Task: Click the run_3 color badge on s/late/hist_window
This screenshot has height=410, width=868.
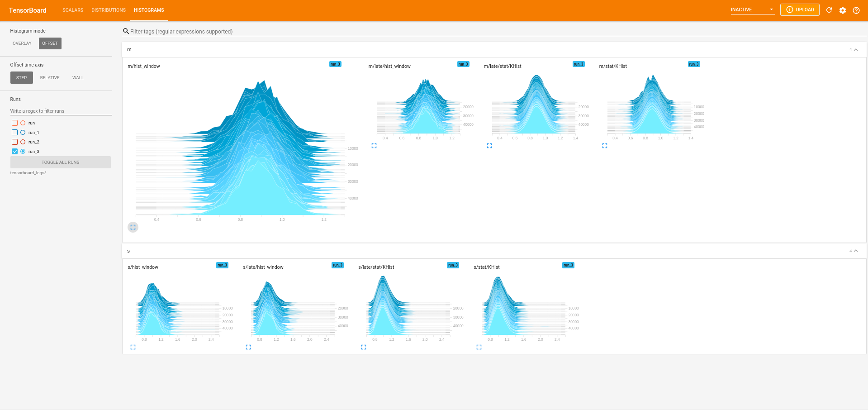Action: pos(337,265)
